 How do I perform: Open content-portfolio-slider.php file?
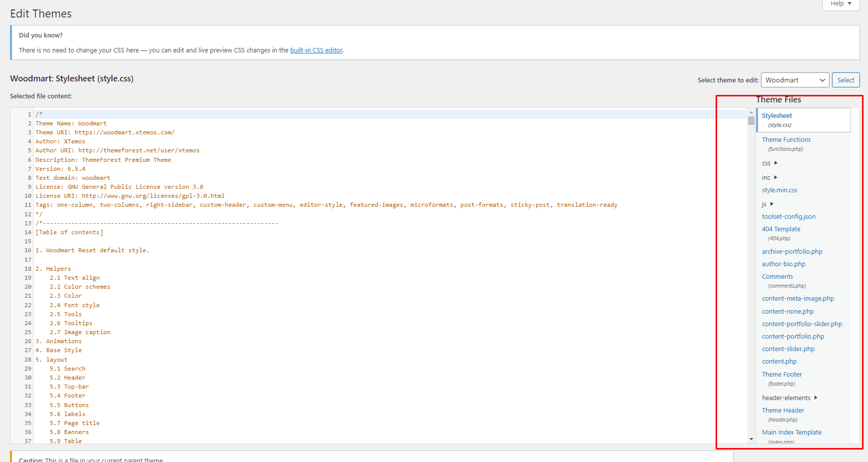click(x=802, y=324)
